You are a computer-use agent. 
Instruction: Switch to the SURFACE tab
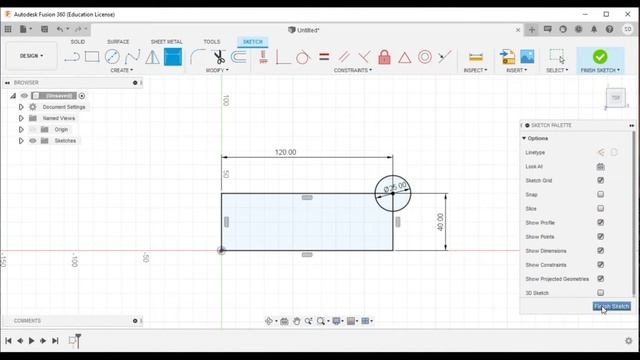point(118,42)
